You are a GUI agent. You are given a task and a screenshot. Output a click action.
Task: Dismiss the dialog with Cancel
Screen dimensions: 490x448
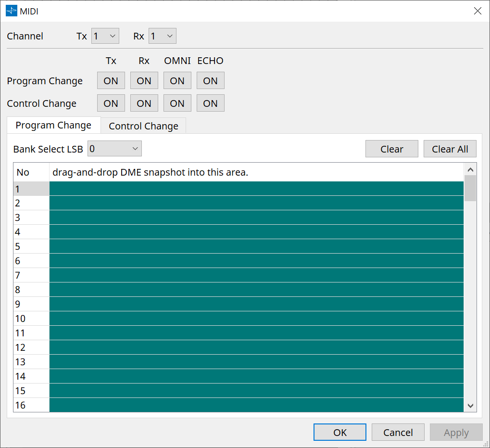coord(398,432)
